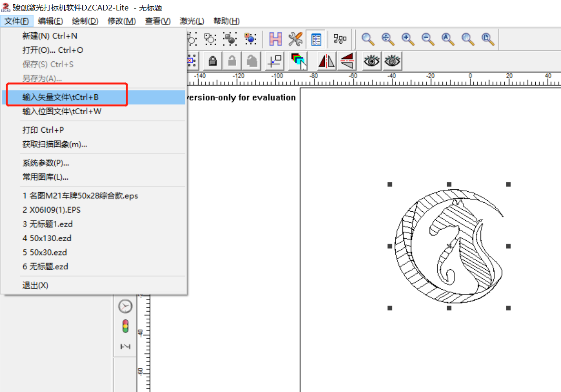Viewport: 561px width, 392px height.
Task: Open recent file 6 无标题.ezd
Action: pyautogui.click(x=94, y=266)
